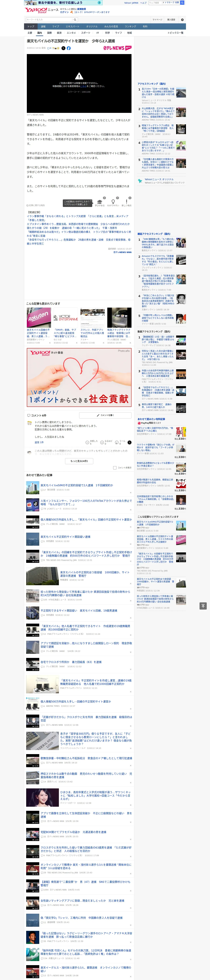Open the エキスパート navigation tab
The height and width of the screenshot is (980, 210).
[72, 27]
